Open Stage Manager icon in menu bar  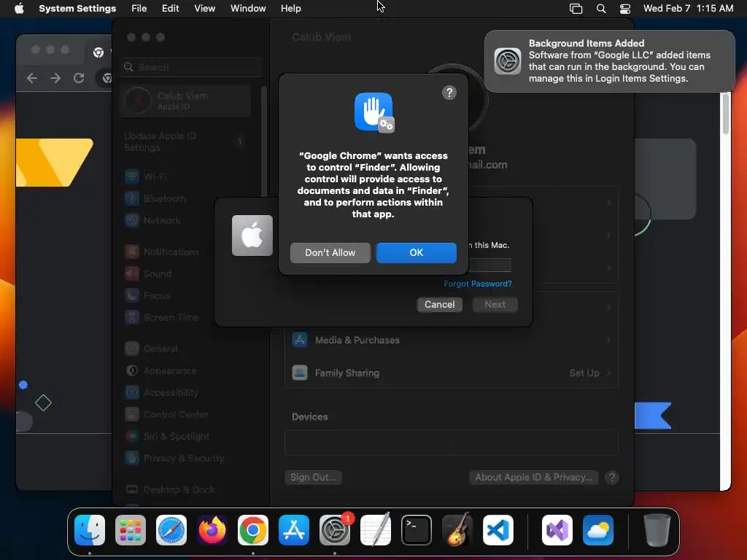tap(576, 9)
